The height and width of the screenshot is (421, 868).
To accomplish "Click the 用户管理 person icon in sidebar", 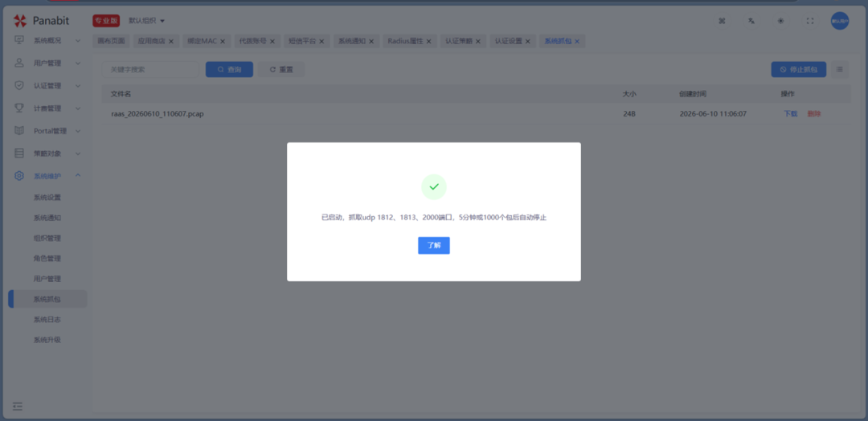I will point(19,63).
